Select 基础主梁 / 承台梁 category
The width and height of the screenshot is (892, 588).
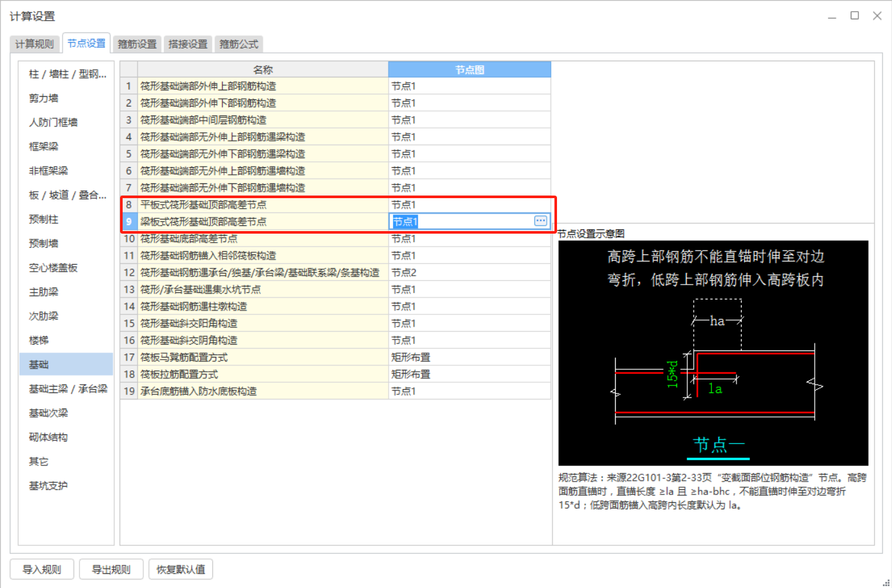(x=66, y=389)
